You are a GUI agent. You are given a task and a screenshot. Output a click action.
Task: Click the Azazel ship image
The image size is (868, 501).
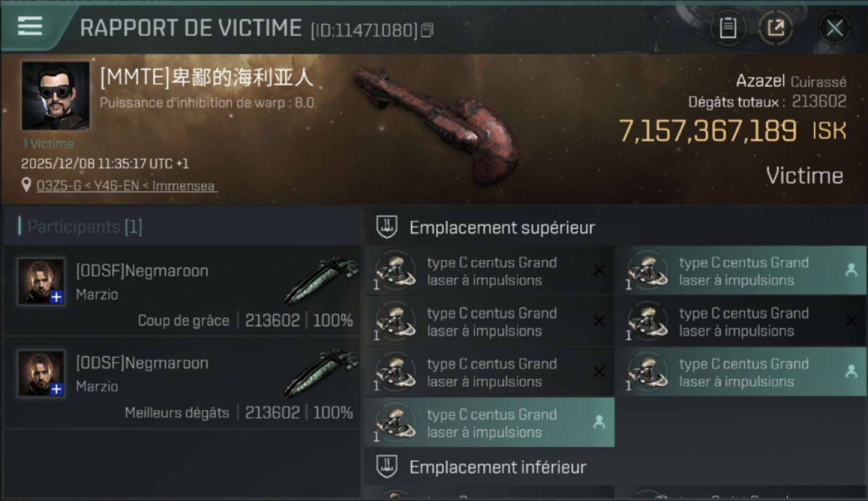[x=437, y=125]
